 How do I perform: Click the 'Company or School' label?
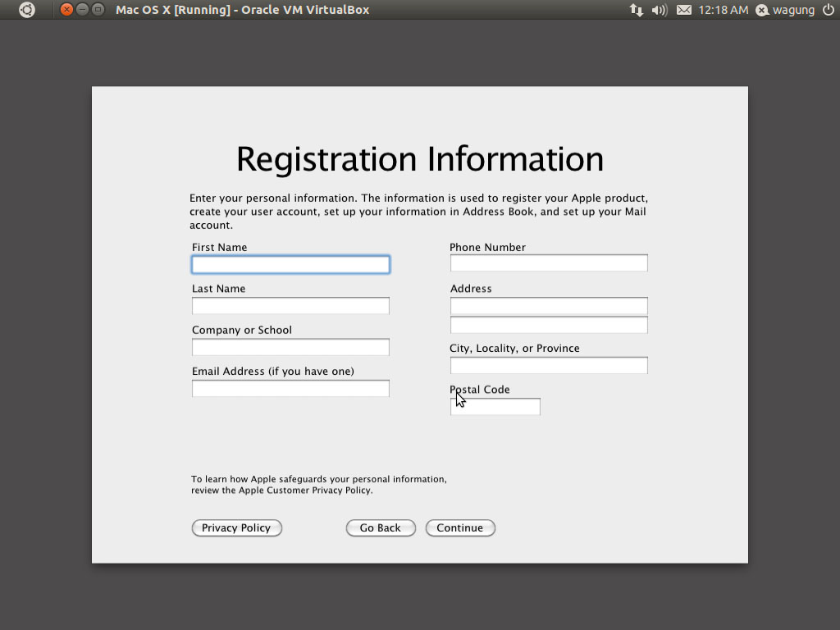tap(242, 330)
